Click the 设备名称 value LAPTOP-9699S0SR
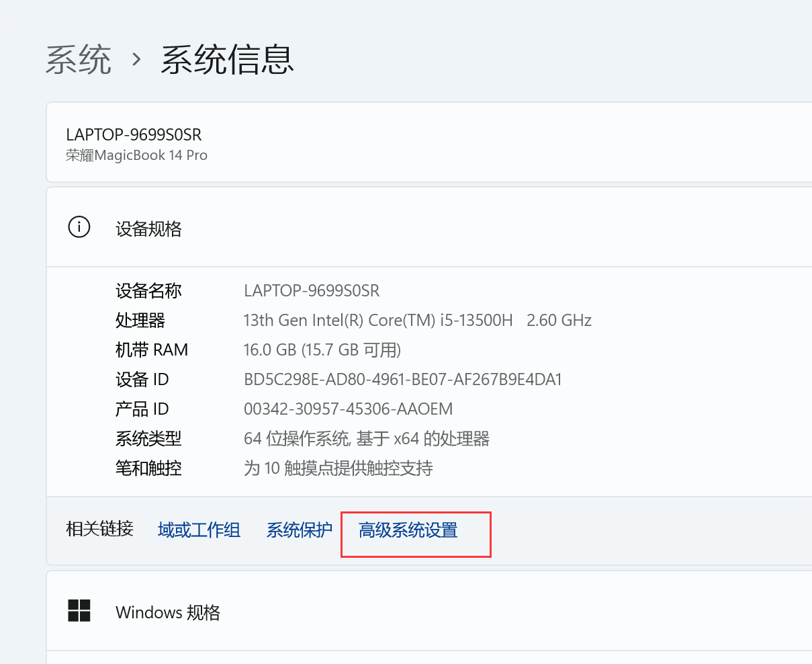 312,291
